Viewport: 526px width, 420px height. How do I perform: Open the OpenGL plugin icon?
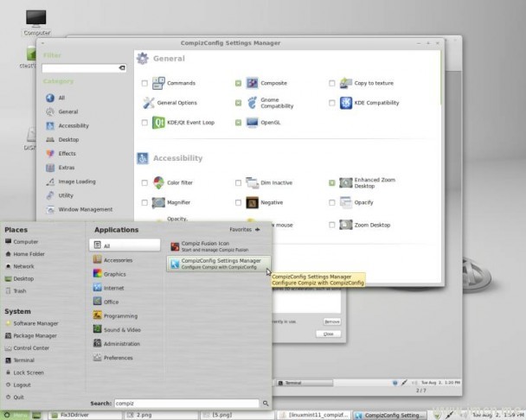[253, 123]
